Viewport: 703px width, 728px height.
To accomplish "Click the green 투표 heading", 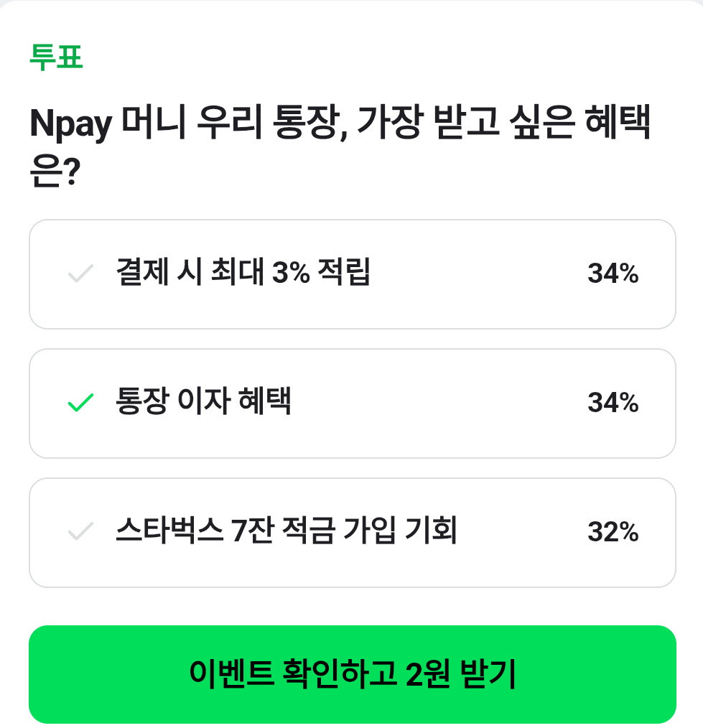I will (56, 57).
